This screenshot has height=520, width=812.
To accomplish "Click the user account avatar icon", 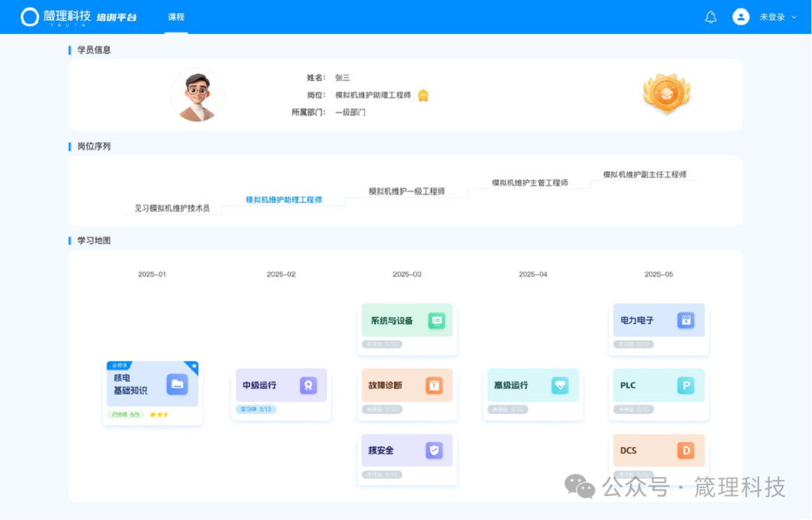I will (x=741, y=17).
